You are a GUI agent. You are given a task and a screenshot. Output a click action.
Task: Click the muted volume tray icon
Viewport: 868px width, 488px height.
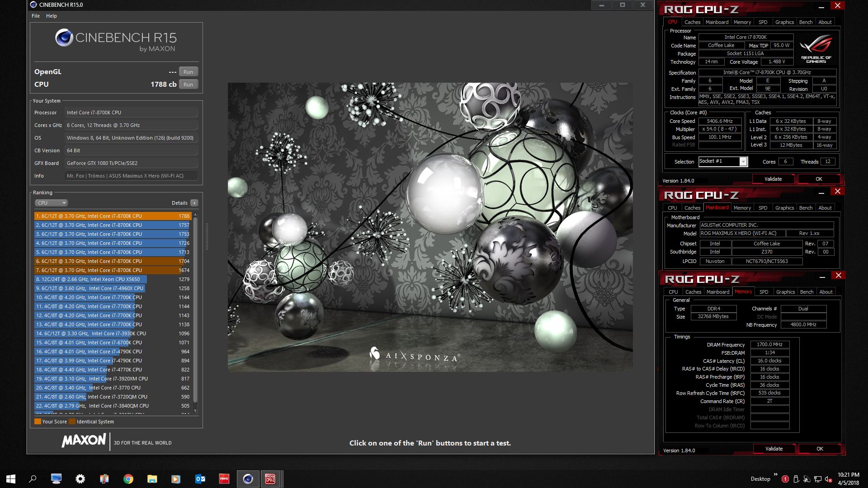[829, 479]
